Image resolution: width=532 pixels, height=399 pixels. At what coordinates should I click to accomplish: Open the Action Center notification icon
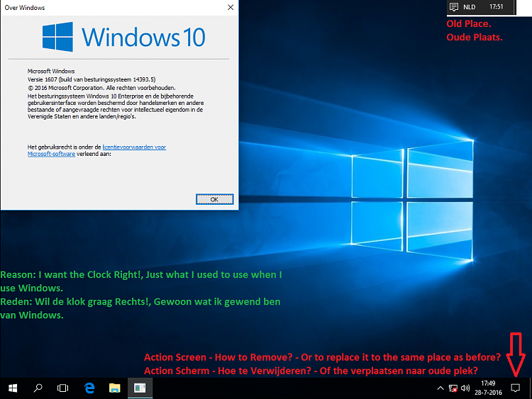(516, 388)
